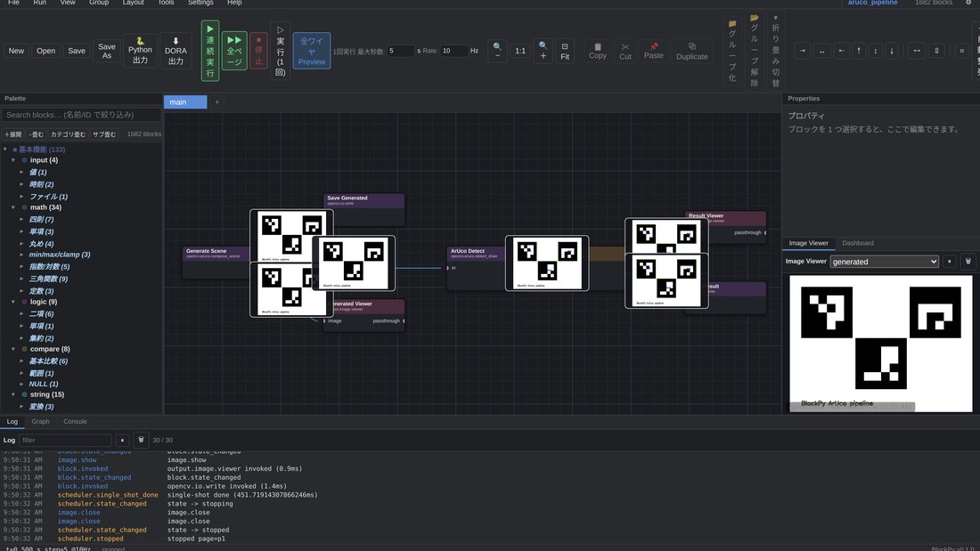The image size is (980, 551).
Task: Collapse the input (4) category
Action: [x=13, y=160]
